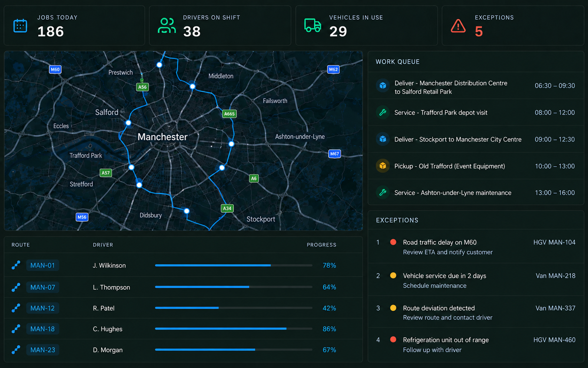Click the Exceptions warning triangle icon
This screenshot has width=588, height=368.
[x=458, y=26]
